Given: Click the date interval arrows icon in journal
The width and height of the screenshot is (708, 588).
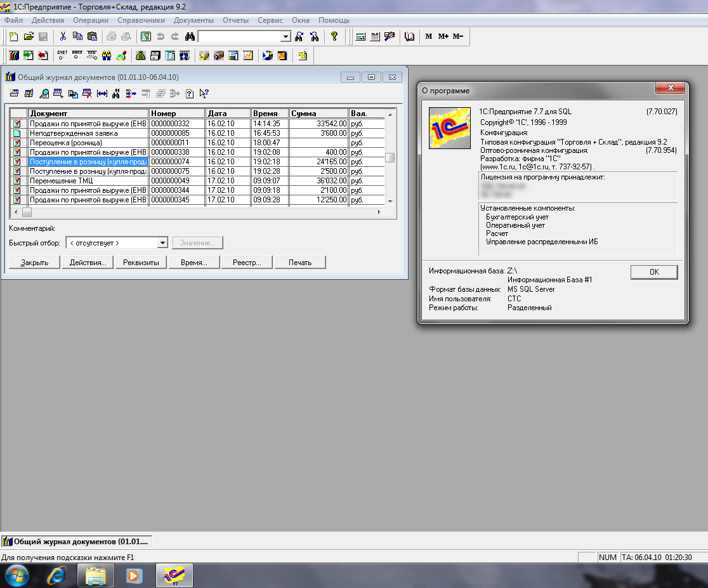Looking at the screenshot, I should coord(102,93).
